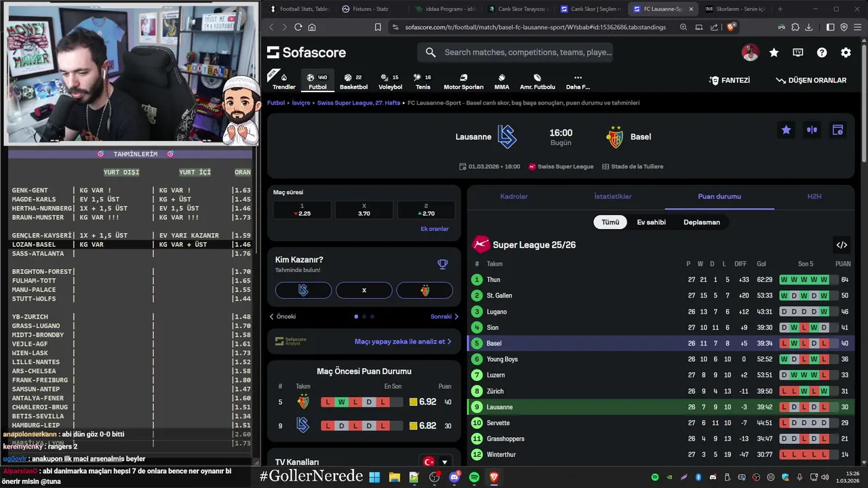The height and width of the screenshot is (488, 868).
Task: Open the Trendler sports category
Action: [283, 81]
